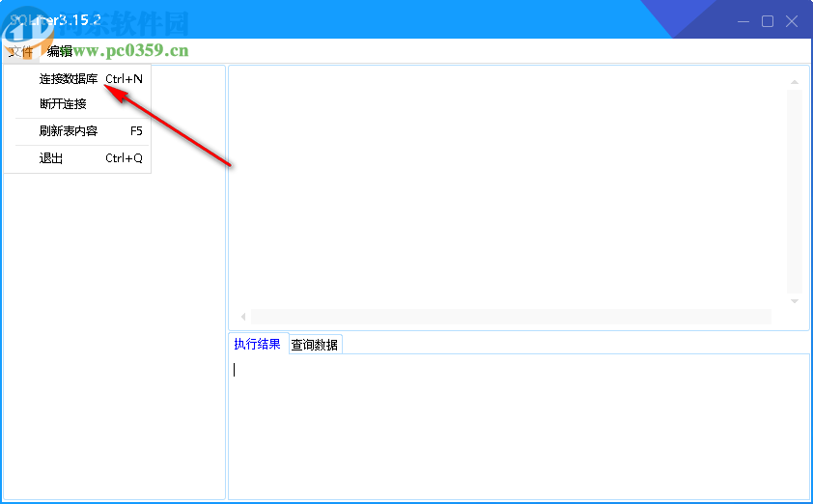
Task: Click the editor scroll-down arrow
Action: pos(795,301)
